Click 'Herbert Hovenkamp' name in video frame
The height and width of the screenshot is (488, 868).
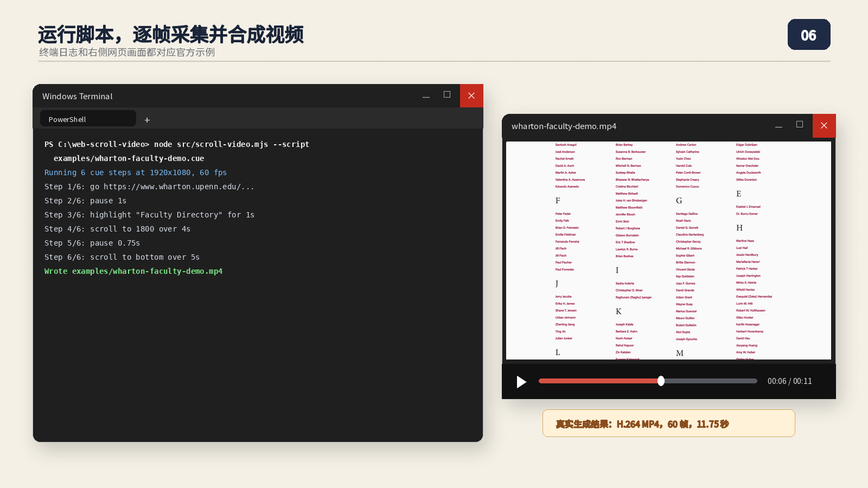[750, 331]
